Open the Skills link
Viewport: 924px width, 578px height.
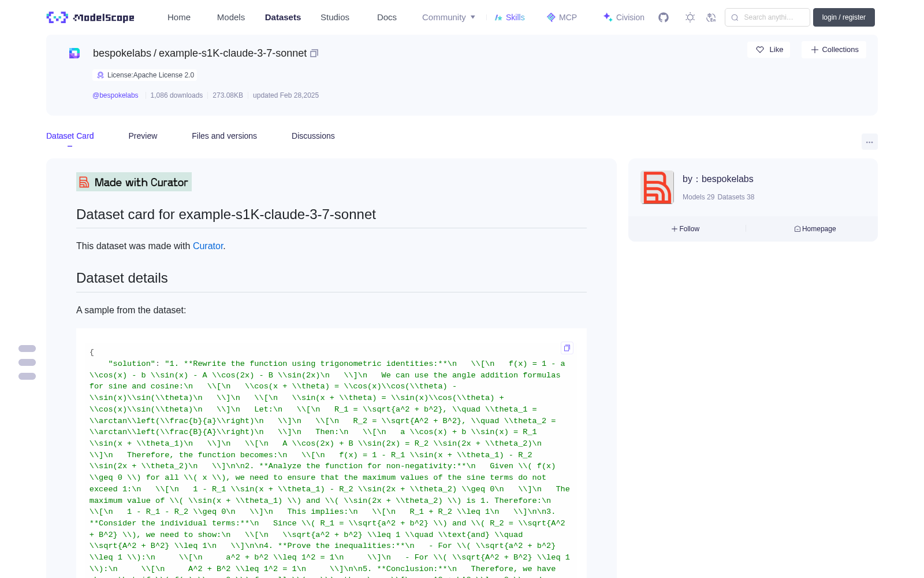[x=509, y=17]
